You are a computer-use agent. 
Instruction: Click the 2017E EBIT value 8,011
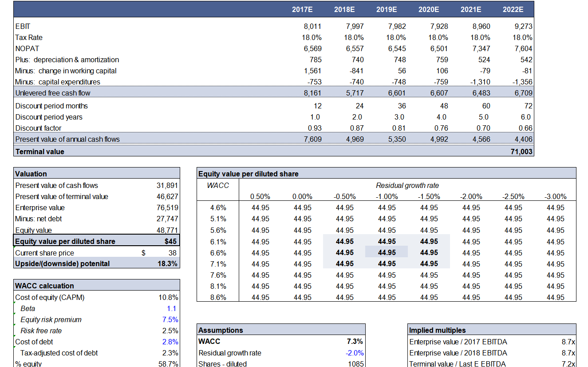313,27
